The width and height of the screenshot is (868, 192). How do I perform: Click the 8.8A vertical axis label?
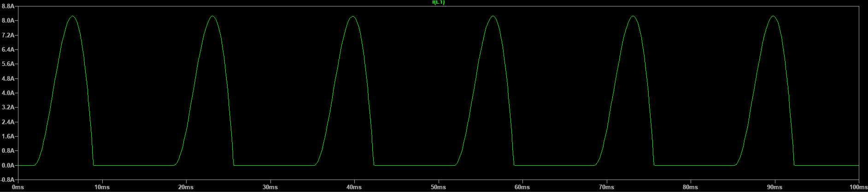click(8, 6)
